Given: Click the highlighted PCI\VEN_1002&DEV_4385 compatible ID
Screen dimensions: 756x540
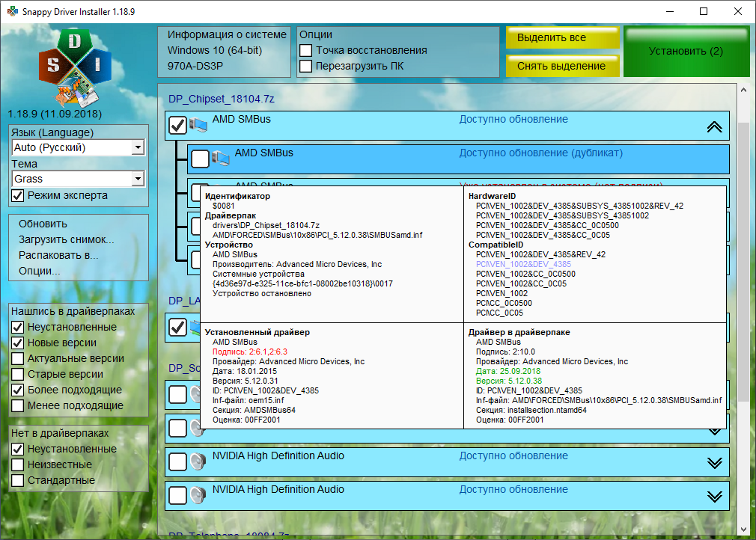Looking at the screenshot, I should click(523, 264).
